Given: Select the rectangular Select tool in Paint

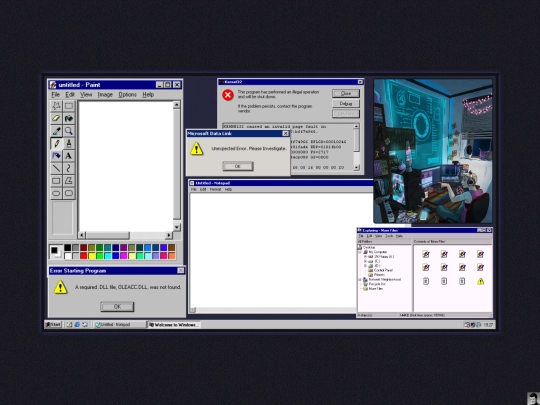Looking at the screenshot, I should (x=69, y=106).
